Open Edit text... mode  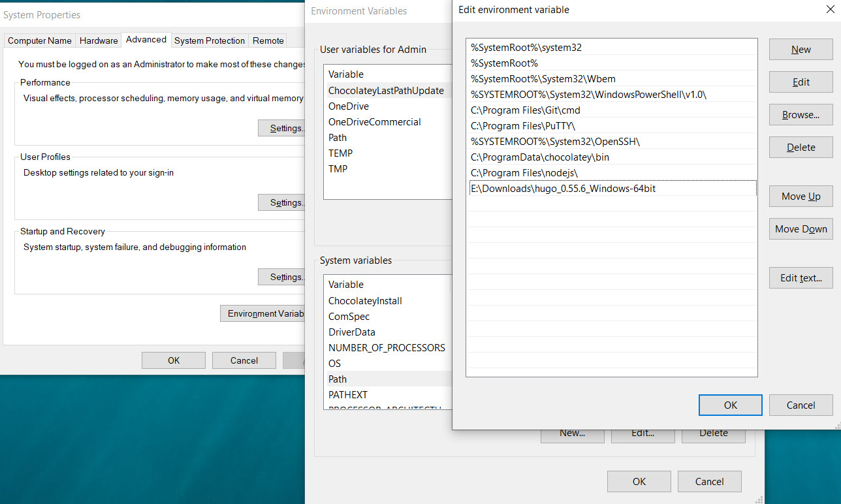(x=801, y=278)
